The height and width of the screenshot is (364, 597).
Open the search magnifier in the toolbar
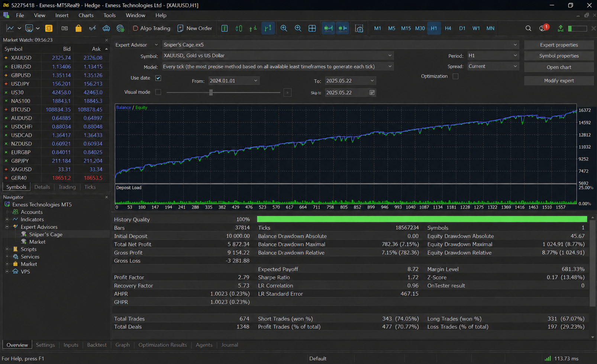pos(528,28)
